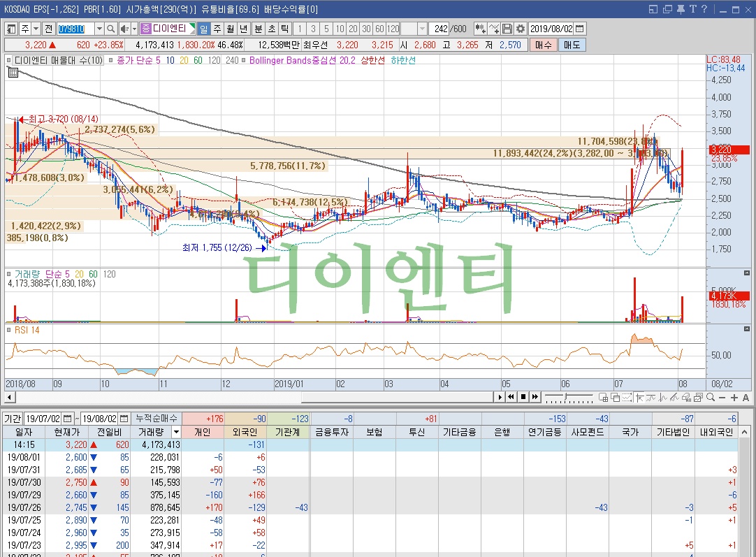Select the 1 interval preset

(x=300, y=29)
